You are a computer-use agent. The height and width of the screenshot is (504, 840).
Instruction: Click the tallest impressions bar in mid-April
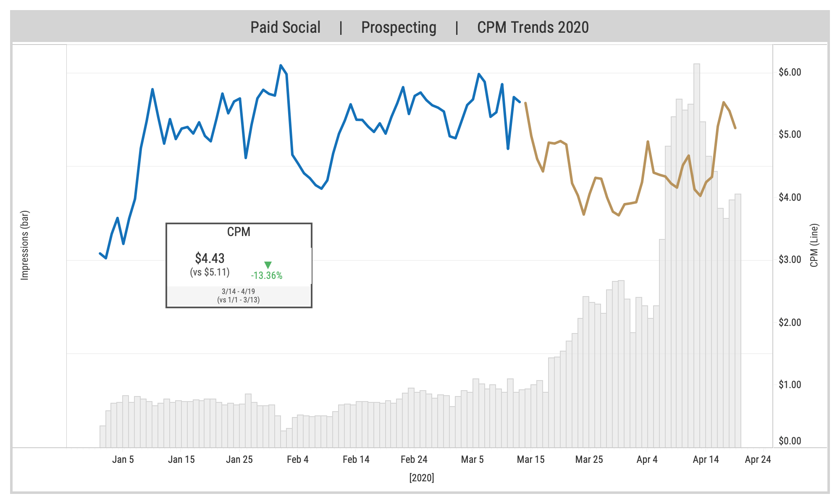click(x=697, y=255)
